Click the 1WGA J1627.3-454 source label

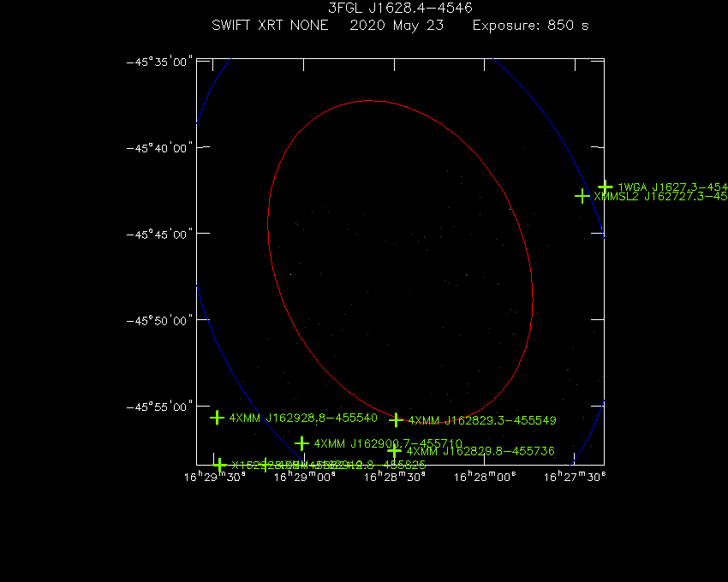[672, 187]
